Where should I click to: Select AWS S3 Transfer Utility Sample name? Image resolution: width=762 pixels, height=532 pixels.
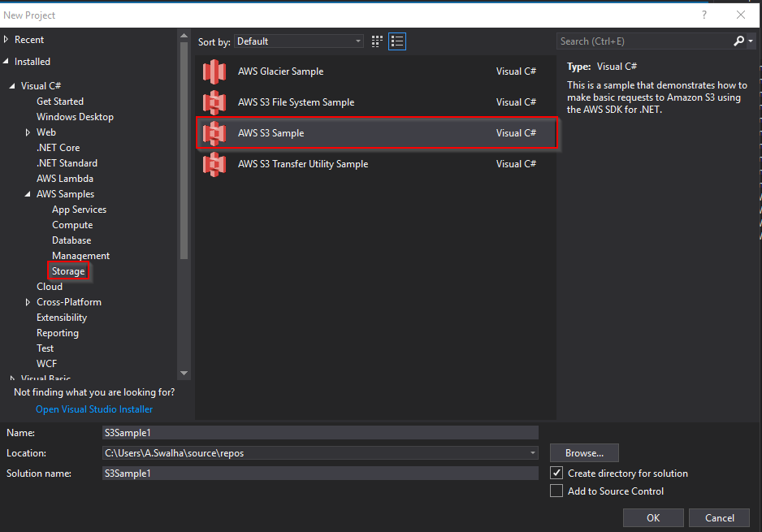click(x=303, y=164)
